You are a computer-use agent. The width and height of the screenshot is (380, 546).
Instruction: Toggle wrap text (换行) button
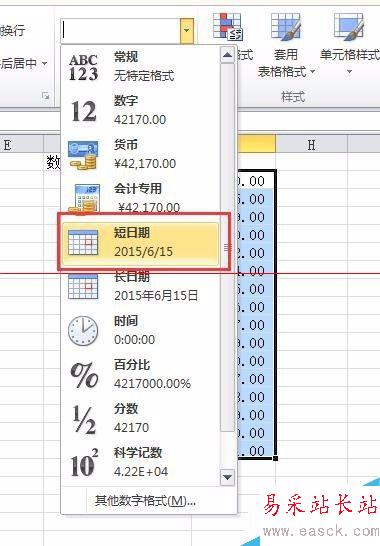(x=13, y=31)
